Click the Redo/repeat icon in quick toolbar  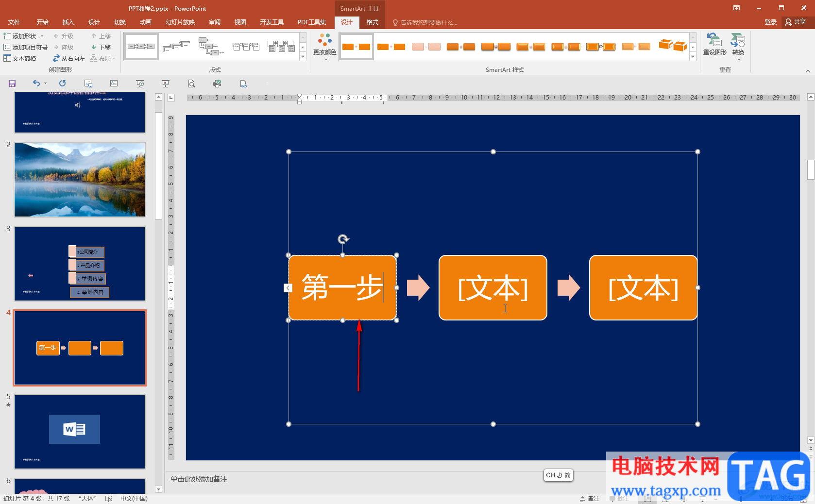tap(63, 84)
